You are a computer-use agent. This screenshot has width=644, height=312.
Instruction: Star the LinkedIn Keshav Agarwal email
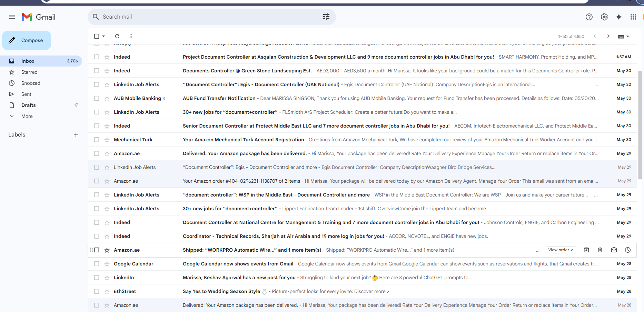[107, 278]
